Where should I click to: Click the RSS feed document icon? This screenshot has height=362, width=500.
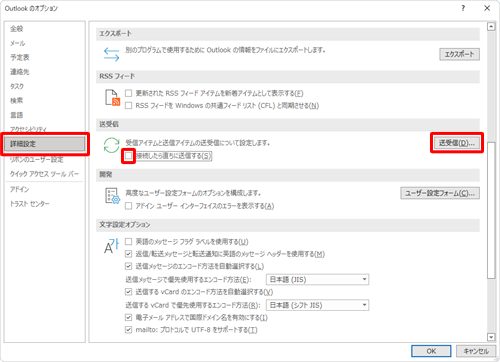[x=112, y=98]
